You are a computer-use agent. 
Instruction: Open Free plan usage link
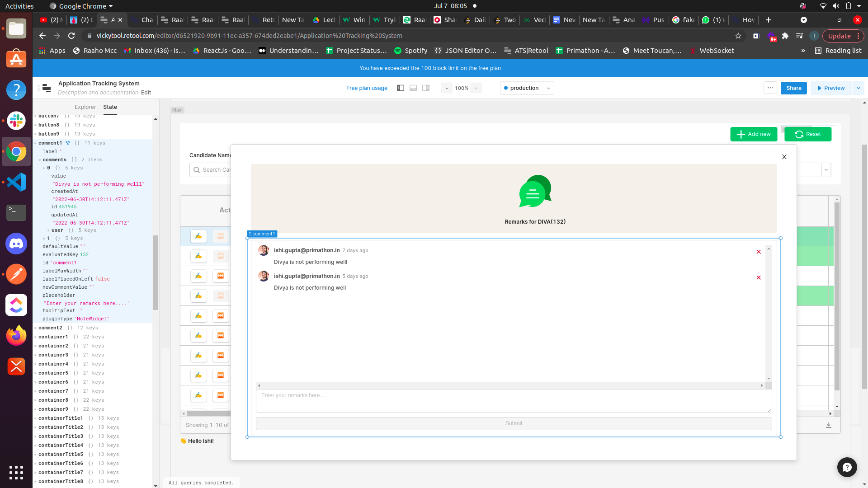pyautogui.click(x=367, y=88)
